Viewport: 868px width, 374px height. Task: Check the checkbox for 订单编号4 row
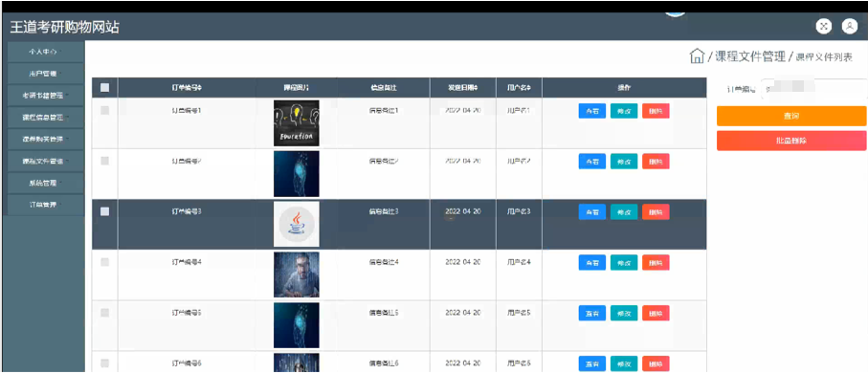(x=104, y=262)
